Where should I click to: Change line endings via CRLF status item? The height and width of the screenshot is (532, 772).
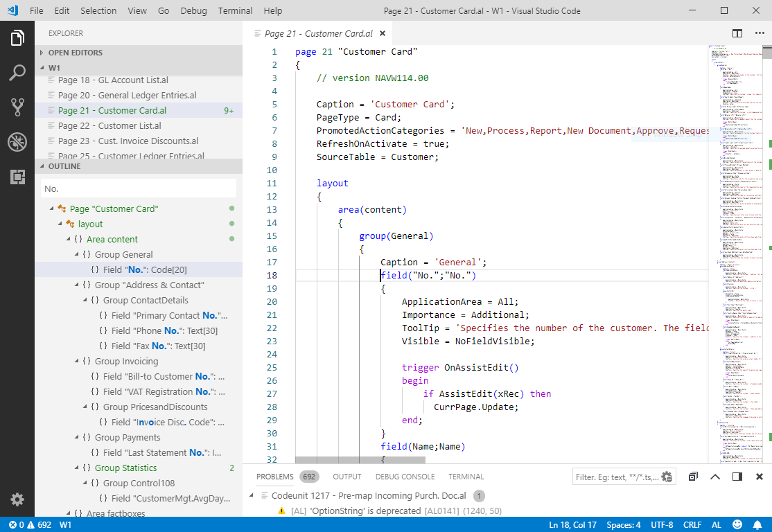(692, 524)
